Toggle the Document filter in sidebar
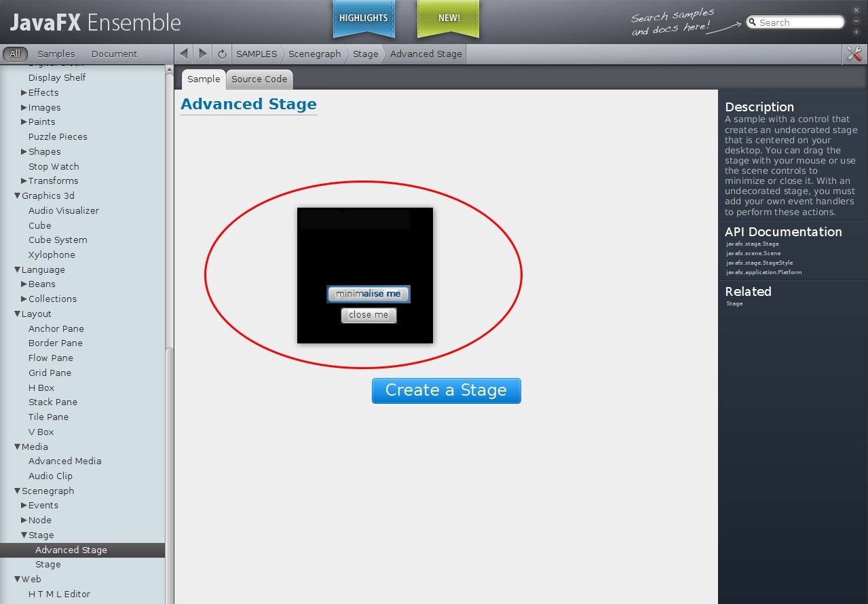868x604 pixels. (x=114, y=54)
